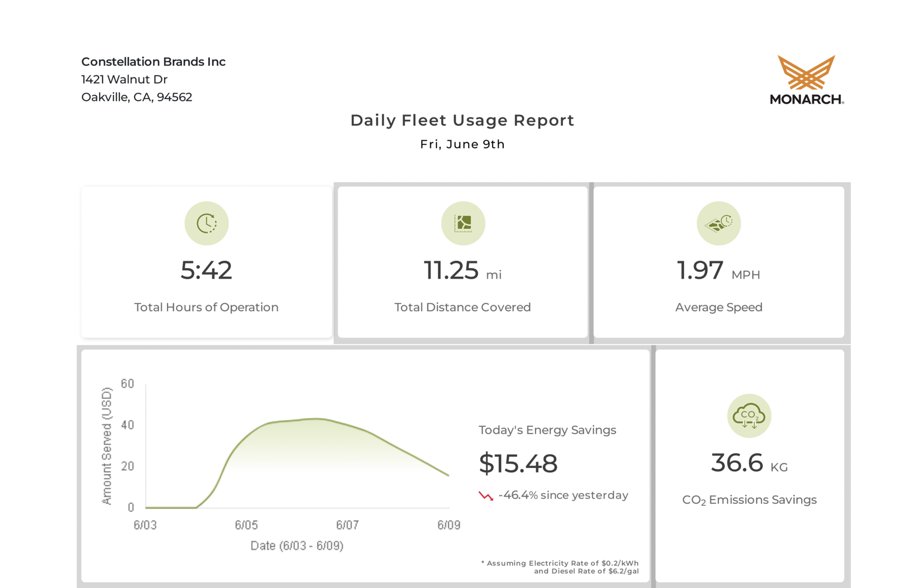Click the 6/05 date label on chart
The width and height of the screenshot is (913, 588).
(247, 525)
